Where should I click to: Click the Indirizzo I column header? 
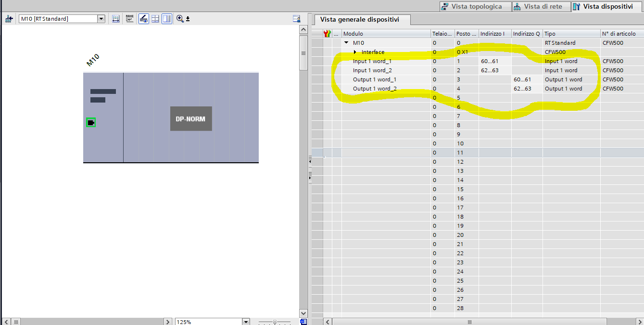[495, 34]
